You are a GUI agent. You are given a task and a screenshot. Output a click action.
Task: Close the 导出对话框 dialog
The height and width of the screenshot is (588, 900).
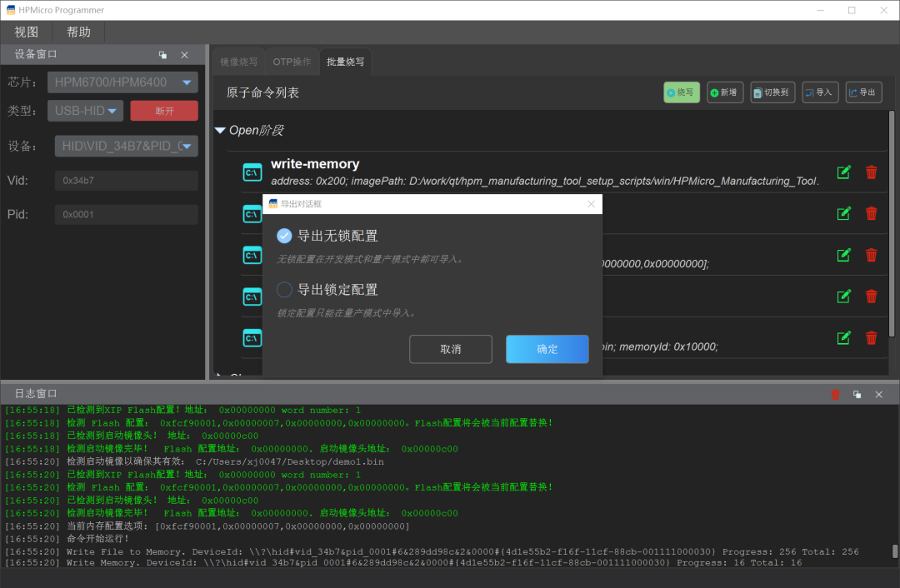coord(591,204)
